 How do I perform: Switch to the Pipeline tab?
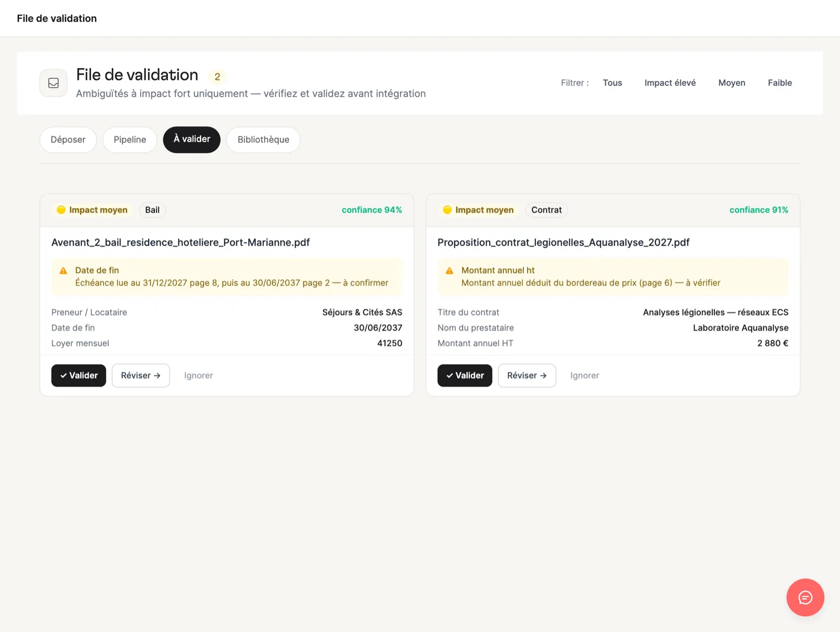point(130,140)
